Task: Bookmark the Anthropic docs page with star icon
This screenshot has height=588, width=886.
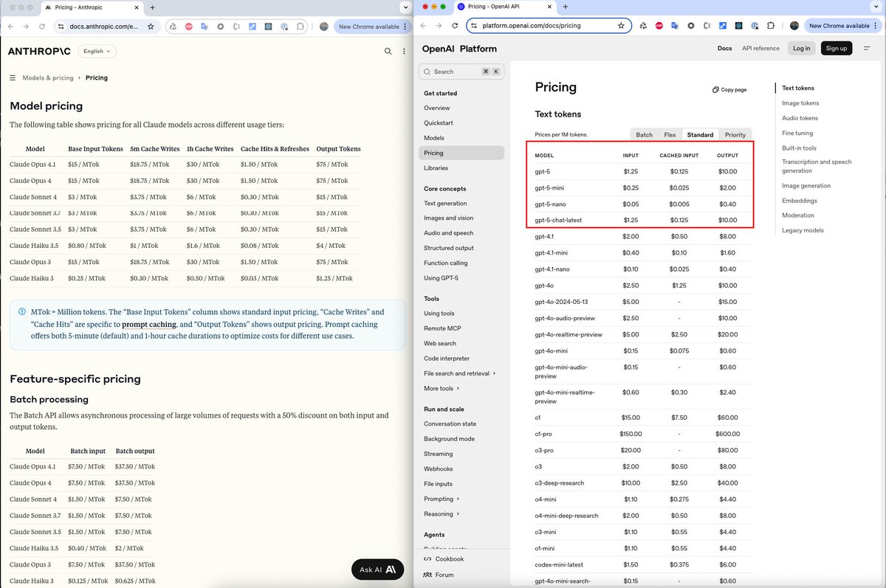Action: [x=151, y=27]
